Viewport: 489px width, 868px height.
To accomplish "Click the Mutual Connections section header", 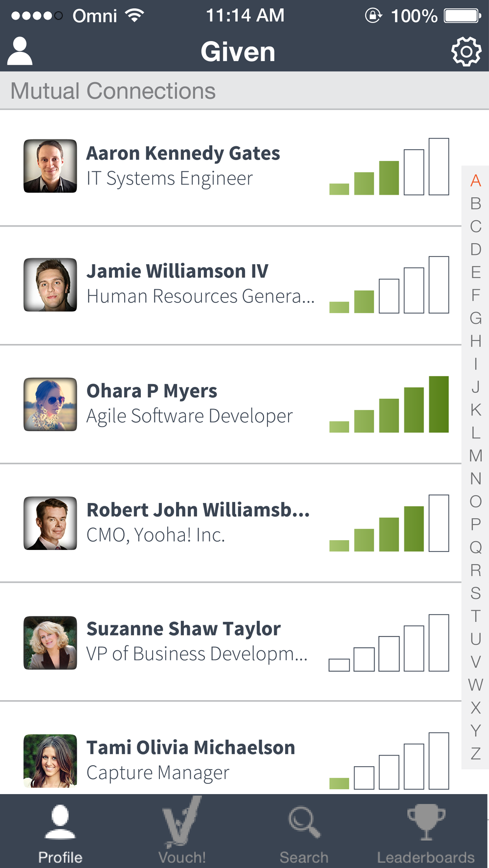I will point(113,91).
